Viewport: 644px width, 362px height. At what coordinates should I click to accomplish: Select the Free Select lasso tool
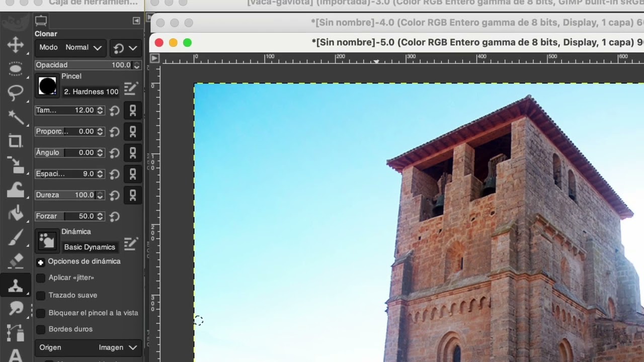tap(15, 93)
